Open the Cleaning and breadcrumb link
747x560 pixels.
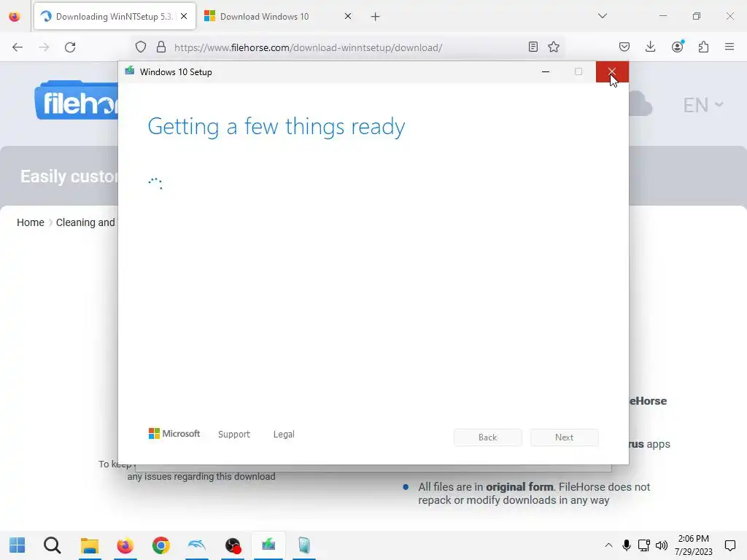(86, 222)
